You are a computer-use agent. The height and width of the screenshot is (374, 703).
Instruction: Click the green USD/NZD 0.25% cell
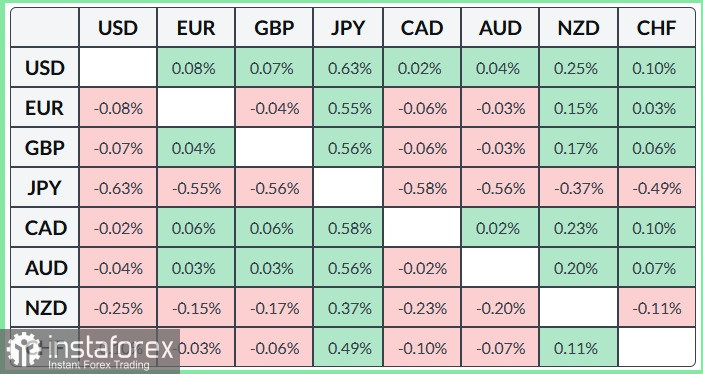point(578,68)
